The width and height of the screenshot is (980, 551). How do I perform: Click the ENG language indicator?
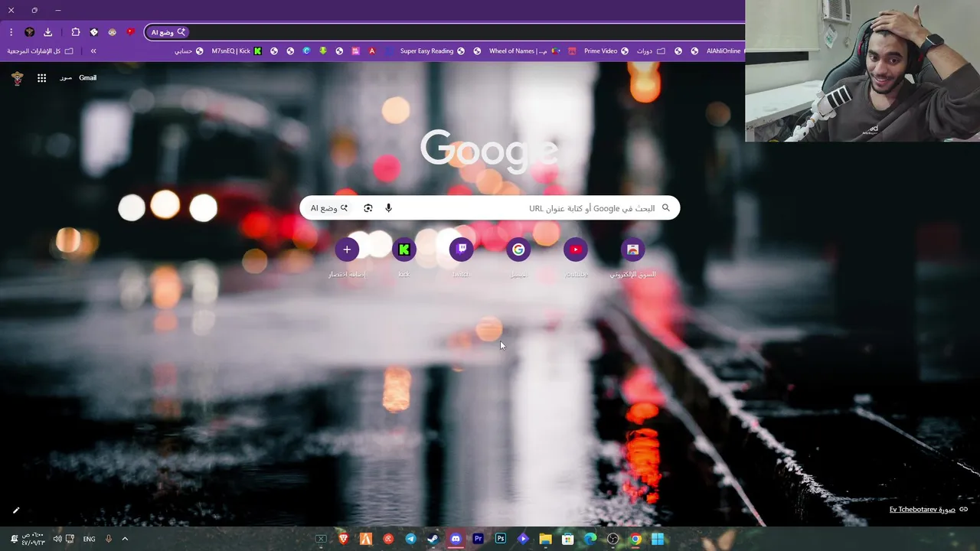click(x=89, y=539)
